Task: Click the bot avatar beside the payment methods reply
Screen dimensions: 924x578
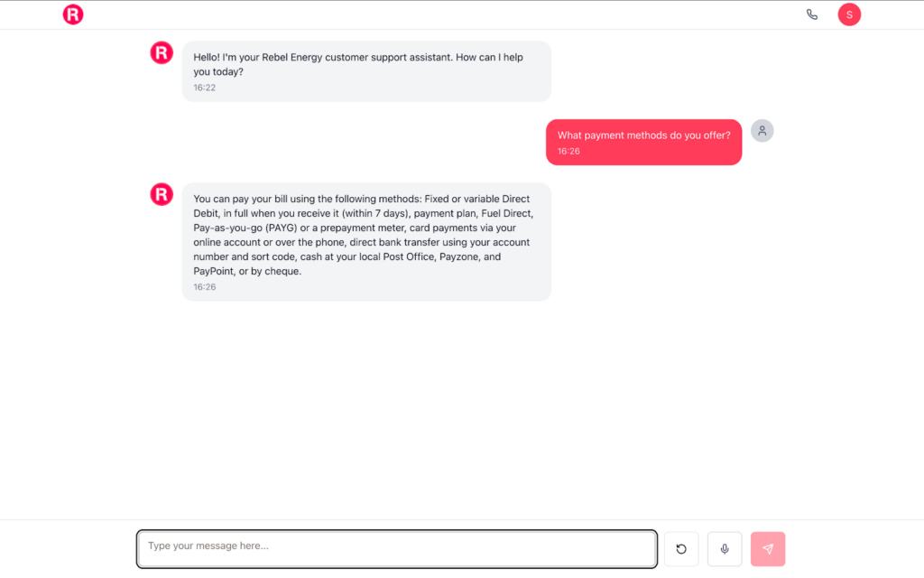Action: 161,195
